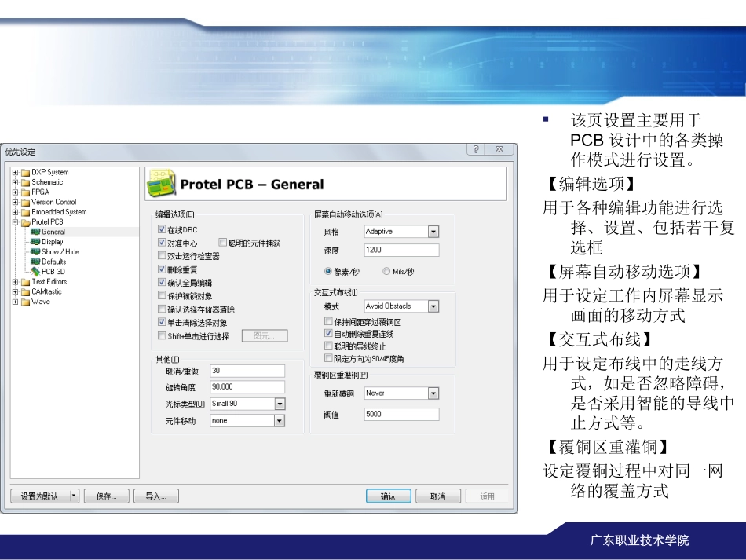The image size is (746, 560).
Task: Open the 重新覆铜 Never dropdown
Action: (x=433, y=393)
